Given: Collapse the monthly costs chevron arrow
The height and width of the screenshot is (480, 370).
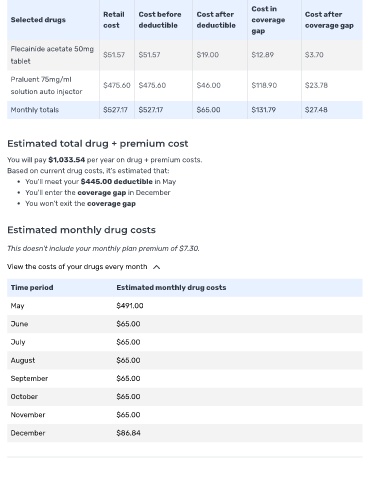Looking at the screenshot, I should (157, 267).
